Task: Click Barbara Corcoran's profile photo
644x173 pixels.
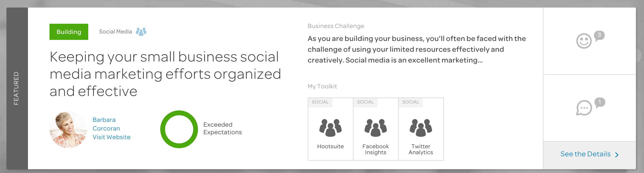Action: [68, 129]
